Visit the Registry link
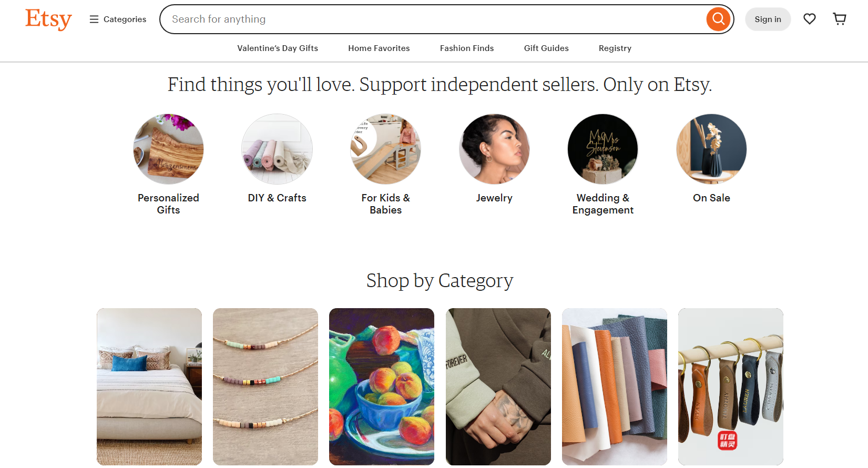This screenshot has height=468, width=868. (615, 48)
